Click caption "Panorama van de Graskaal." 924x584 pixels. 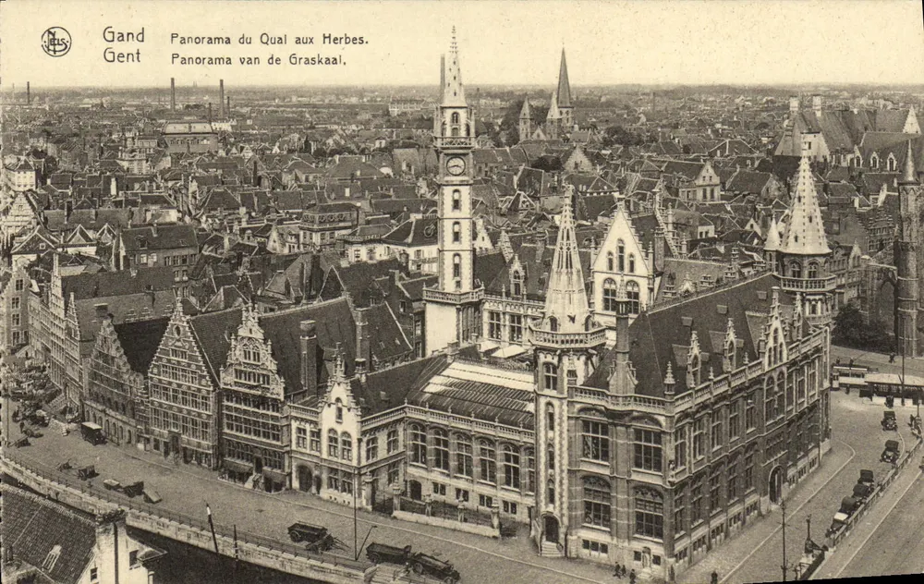pos(258,59)
